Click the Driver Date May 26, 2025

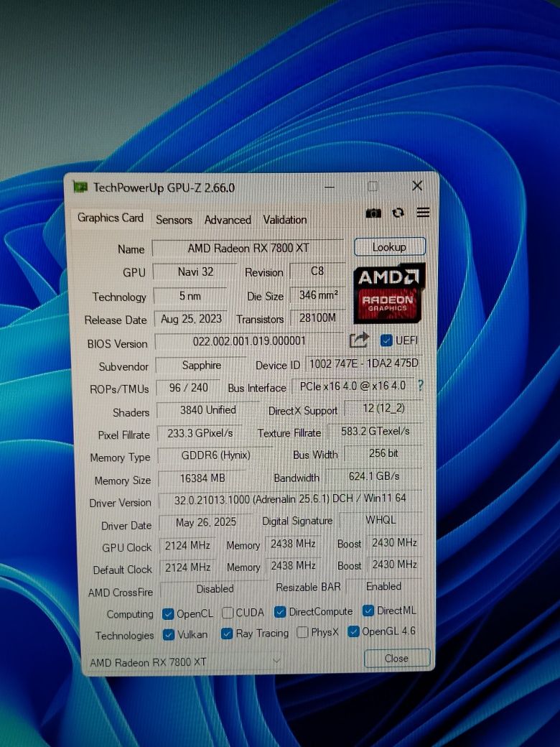(x=205, y=522)
